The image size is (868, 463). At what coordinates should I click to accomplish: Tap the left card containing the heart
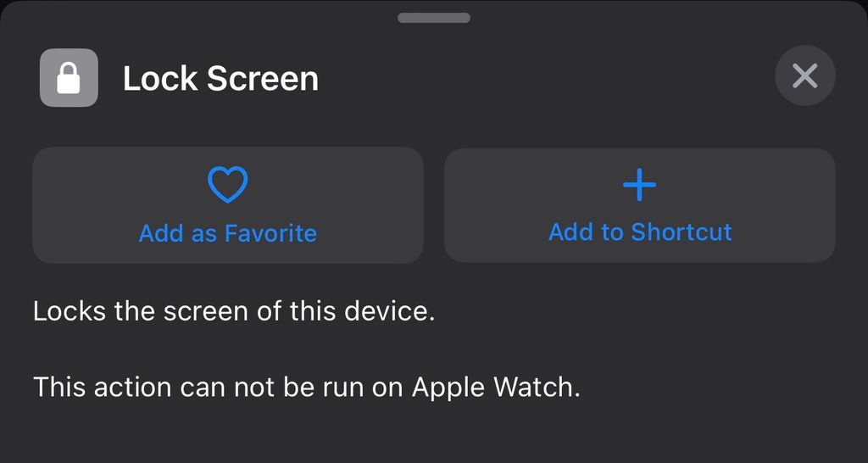(x=228, y=205)
